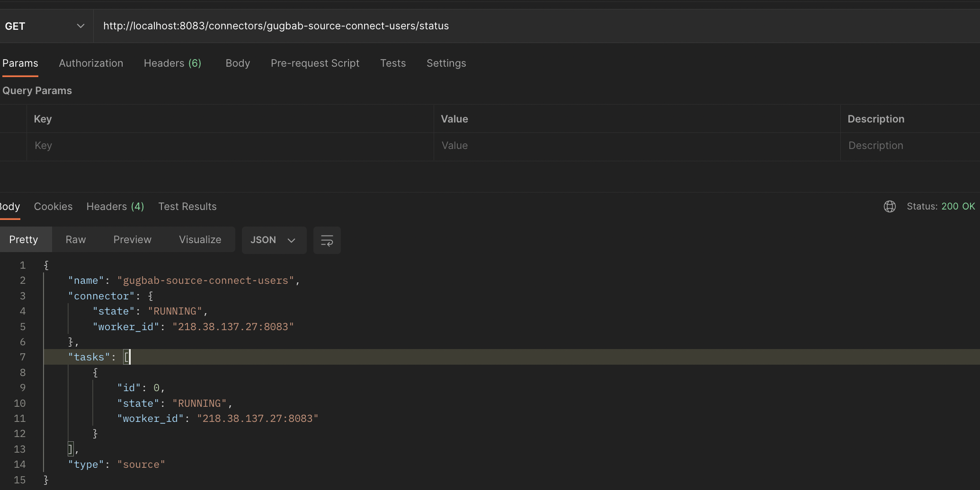The image size is (980, 490).
Task: Click line number 15 in gutter
Action: (19, 480)
